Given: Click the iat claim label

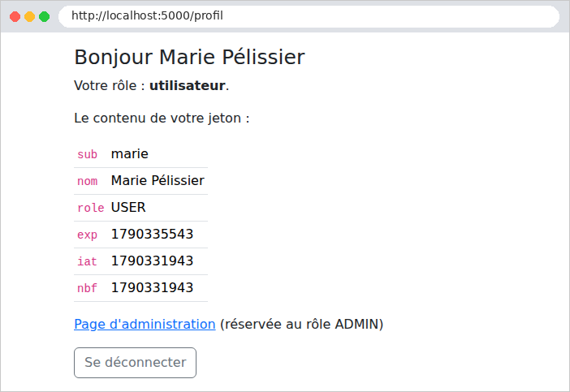Looking at the screenshot, I should coord(87,261).
